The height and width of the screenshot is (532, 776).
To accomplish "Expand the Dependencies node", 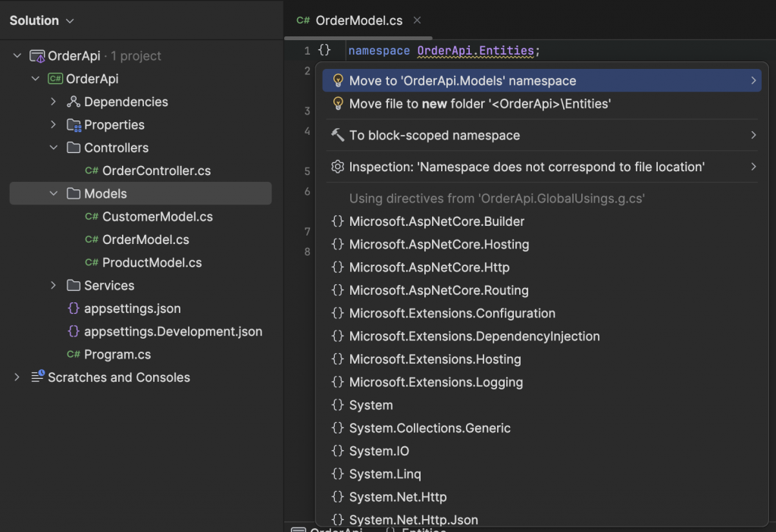I will (x=53, y=102).
